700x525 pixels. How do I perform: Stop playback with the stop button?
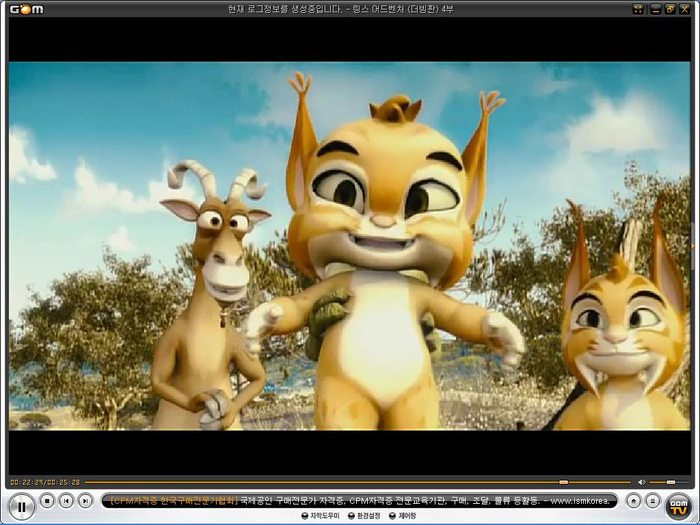click(x=47, y=501)
